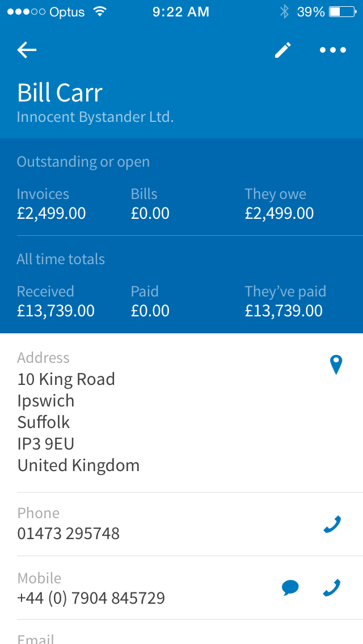The width and height of the screenshot is (363, 644).
Task: Open address location with map pin icon
Action: 336,365
